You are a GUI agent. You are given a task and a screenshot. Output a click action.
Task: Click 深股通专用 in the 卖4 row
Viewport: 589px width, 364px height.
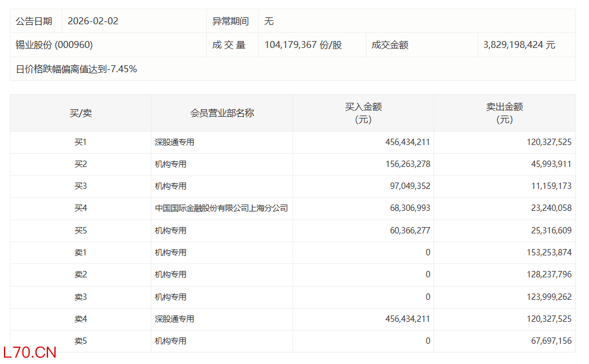(175, 319)
